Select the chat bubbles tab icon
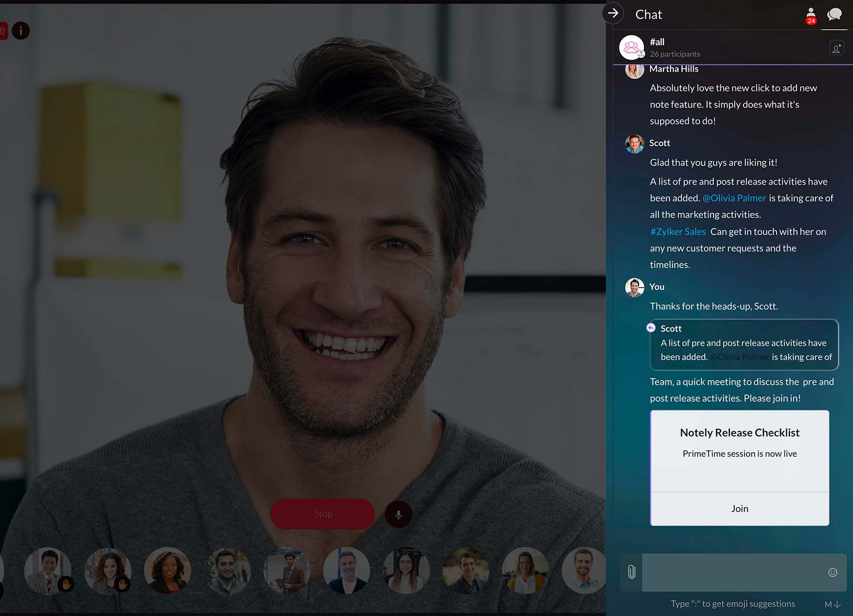 834,15
